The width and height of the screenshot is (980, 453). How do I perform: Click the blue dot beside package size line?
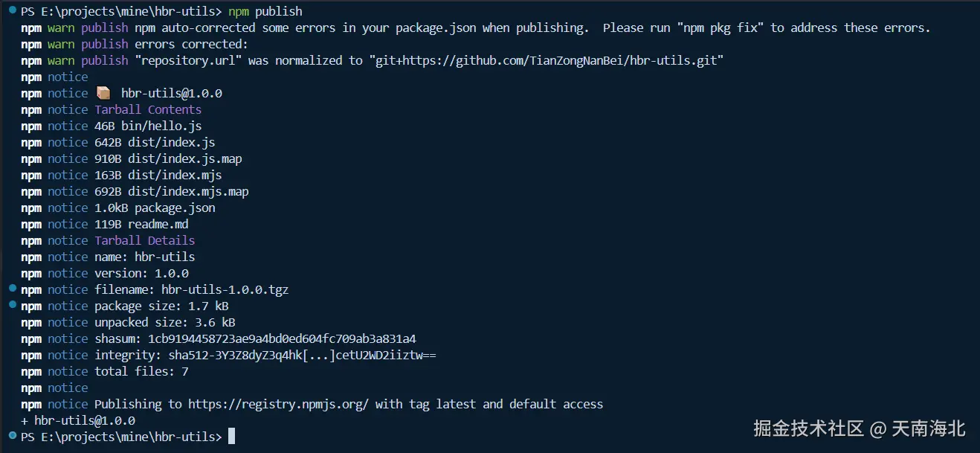[13, 306]
